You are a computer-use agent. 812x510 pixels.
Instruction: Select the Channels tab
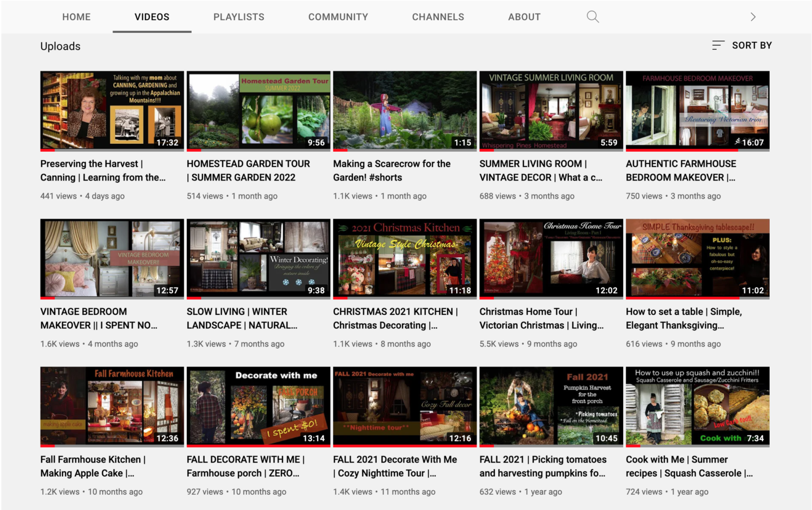(438, 17)
